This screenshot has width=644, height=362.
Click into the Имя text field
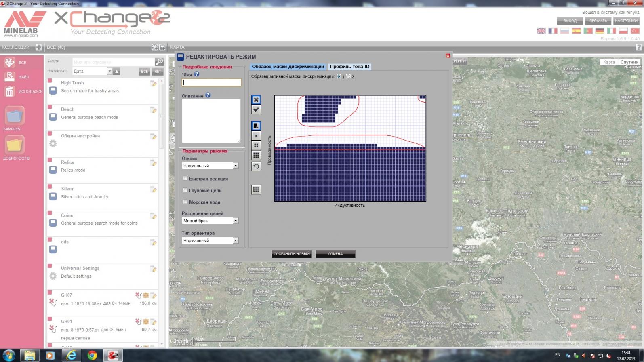211,82
